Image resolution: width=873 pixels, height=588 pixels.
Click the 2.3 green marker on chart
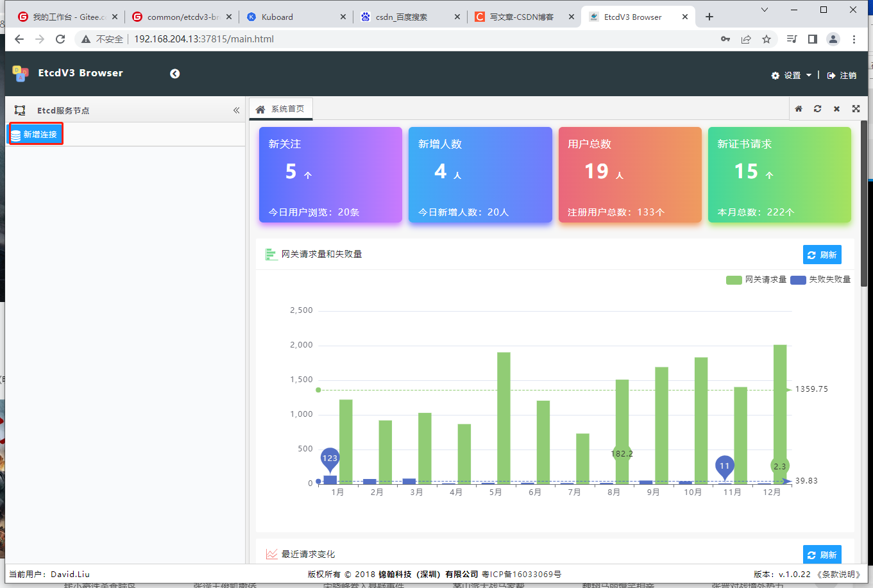click(780, 466)
